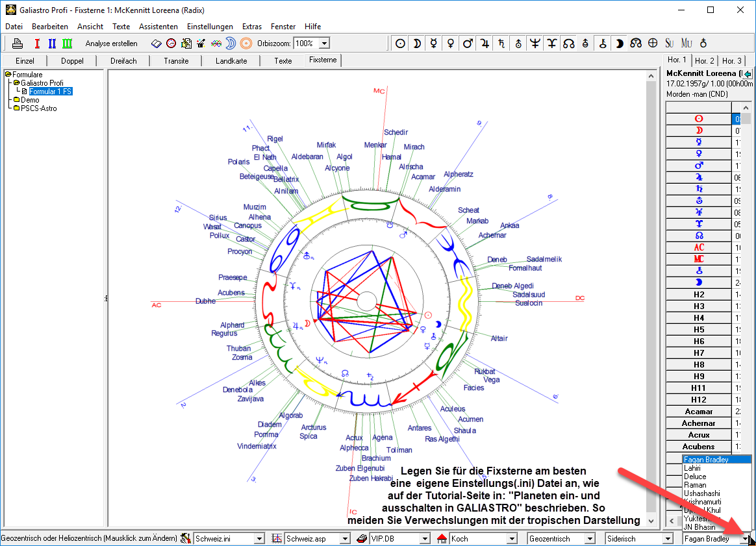Click the settings icon beside Schweiz.ini
756x546 pixels.
click(186, 538)
